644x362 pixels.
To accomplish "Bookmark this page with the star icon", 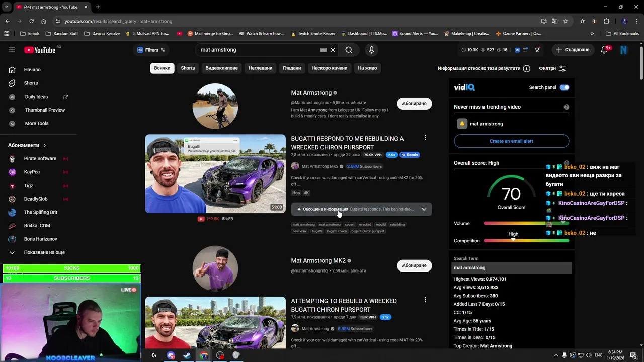I will 566,21.
